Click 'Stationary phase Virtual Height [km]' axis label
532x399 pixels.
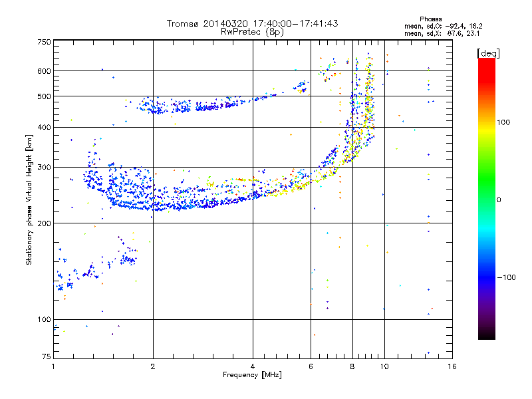pos(29,199)
